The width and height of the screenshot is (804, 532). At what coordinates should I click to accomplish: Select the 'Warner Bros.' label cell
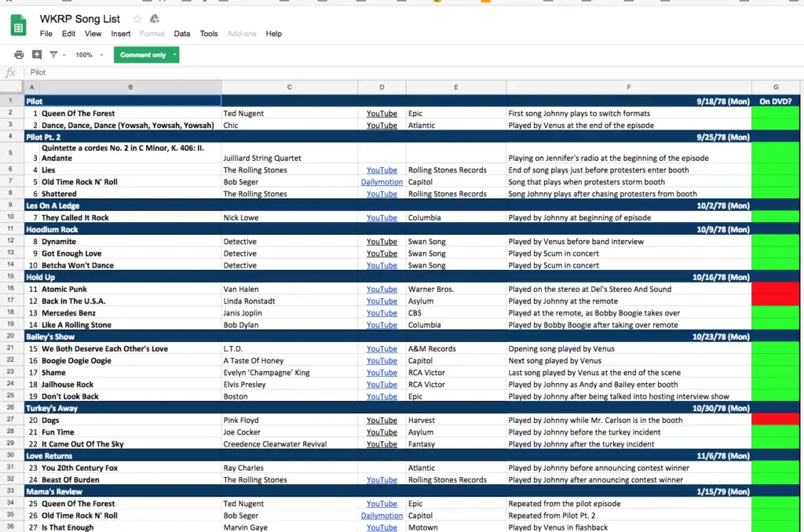click(456, 289)
